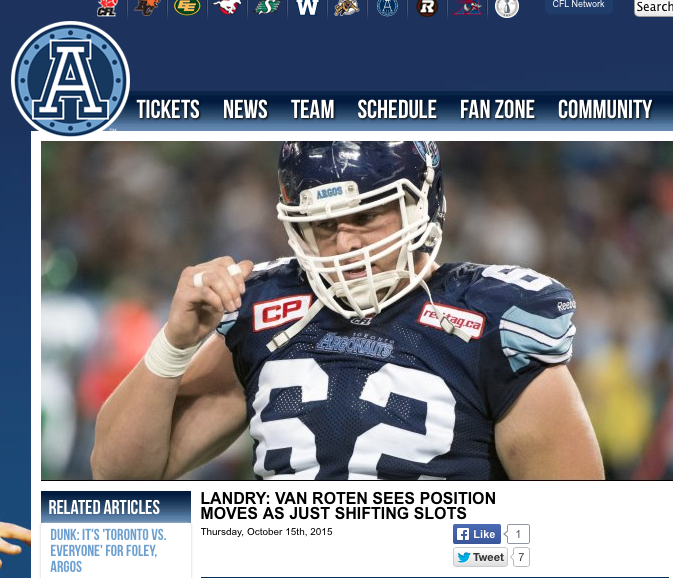The image size is (673, 578).
Task: Share the article with Tweet button
Action: [480, 557]
